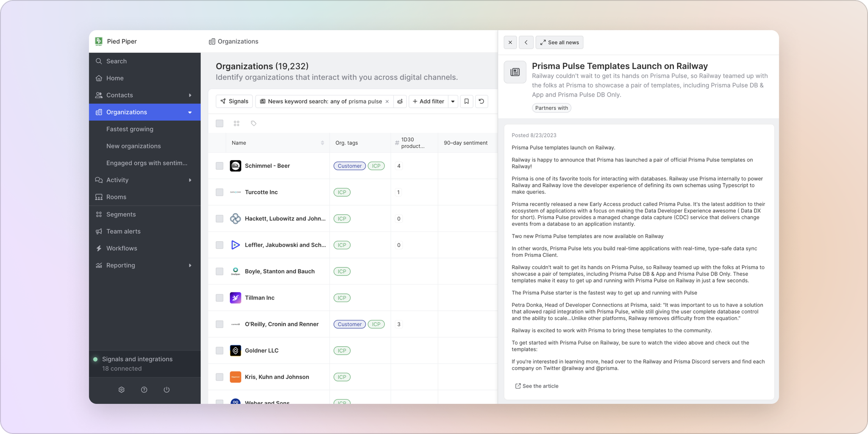The width and height of the screenshot is (868, 434).
Task: Open the See the article link
Action: click(537, 386)
